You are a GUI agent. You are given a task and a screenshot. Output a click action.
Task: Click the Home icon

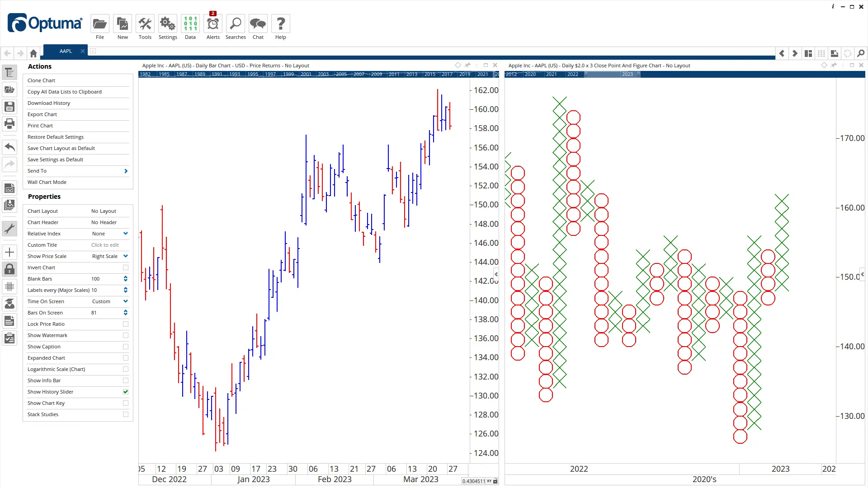pos(33,53)
